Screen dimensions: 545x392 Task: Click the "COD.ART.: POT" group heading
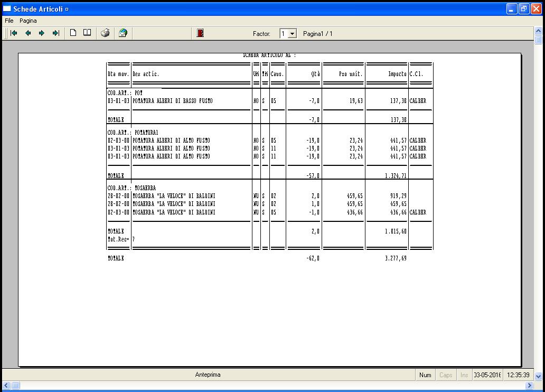125,93
